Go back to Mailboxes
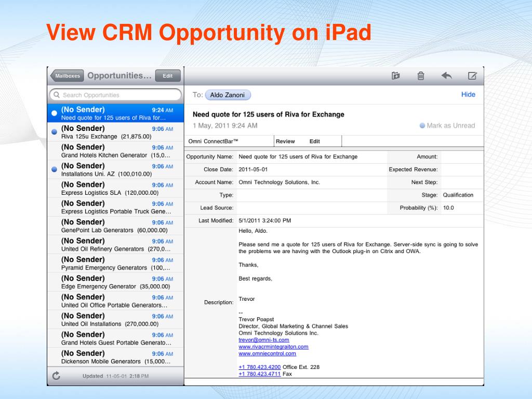Viewport: 532px width, 399px height. pyautogui.click(x=67, y=76)
